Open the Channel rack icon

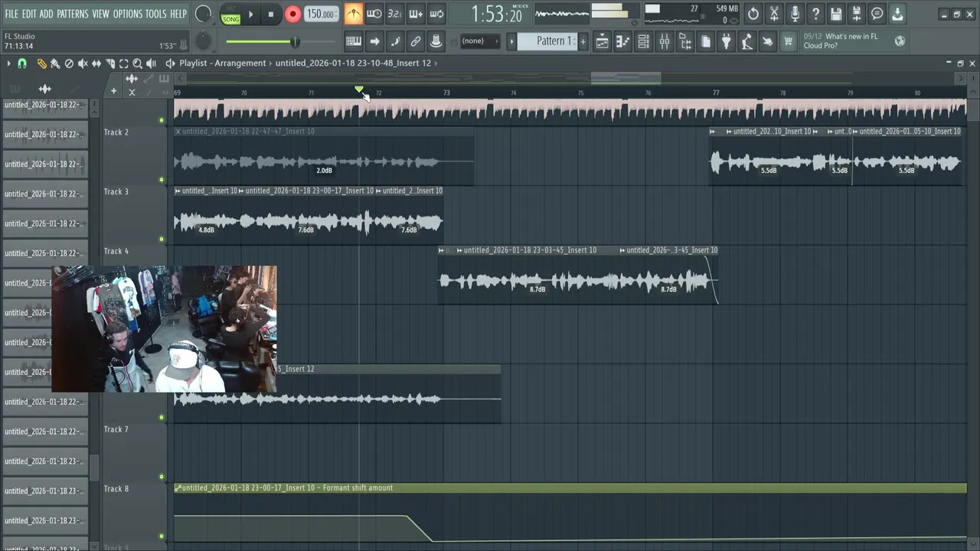tap(644, 41)
